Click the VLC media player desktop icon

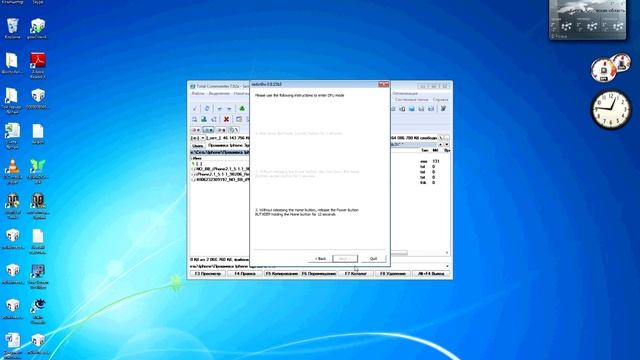pyautogui.click(x=12, y=171)
